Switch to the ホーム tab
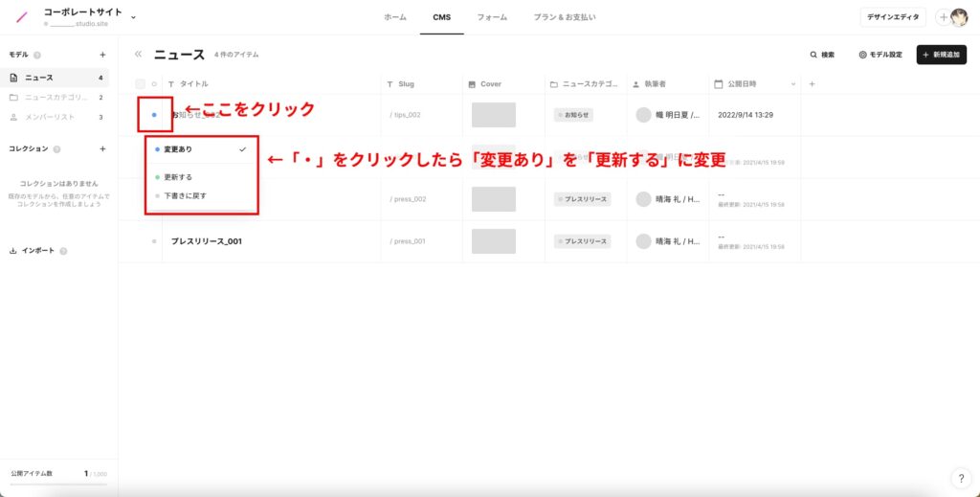The image size is (980, 497). tap(395, 17)
